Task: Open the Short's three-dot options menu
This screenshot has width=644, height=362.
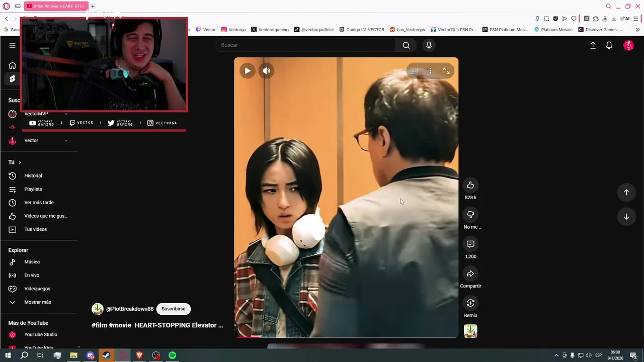Action: 430,71
